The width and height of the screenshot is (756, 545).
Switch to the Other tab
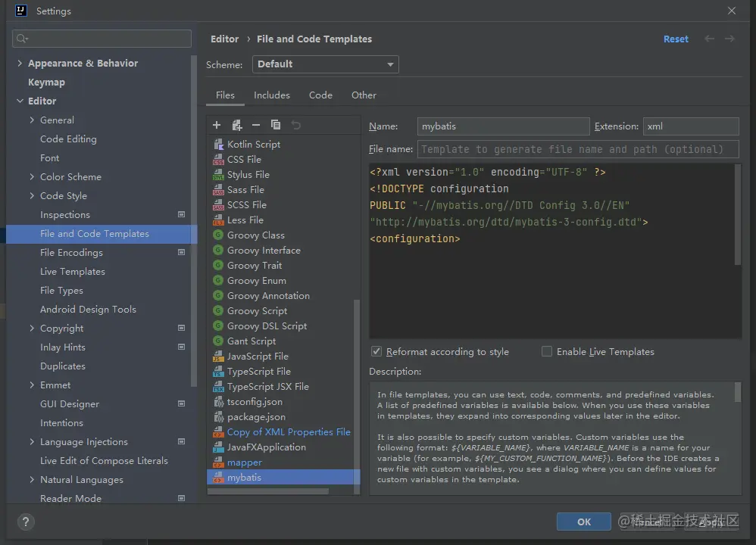tap(364, 95)
